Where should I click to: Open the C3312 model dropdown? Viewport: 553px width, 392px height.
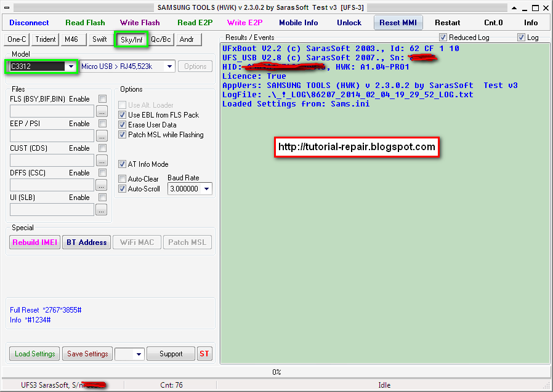tap(71, 66)
